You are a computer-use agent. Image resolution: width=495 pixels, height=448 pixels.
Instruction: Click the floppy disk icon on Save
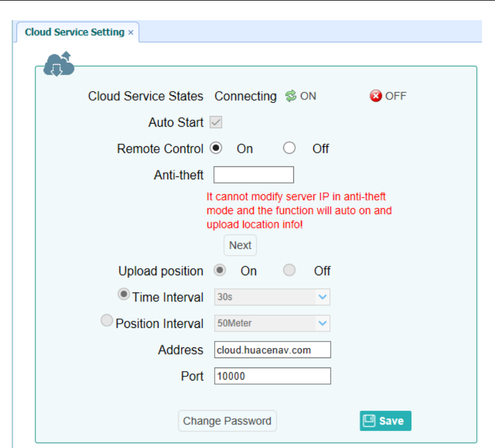click(x=370, y=421)
